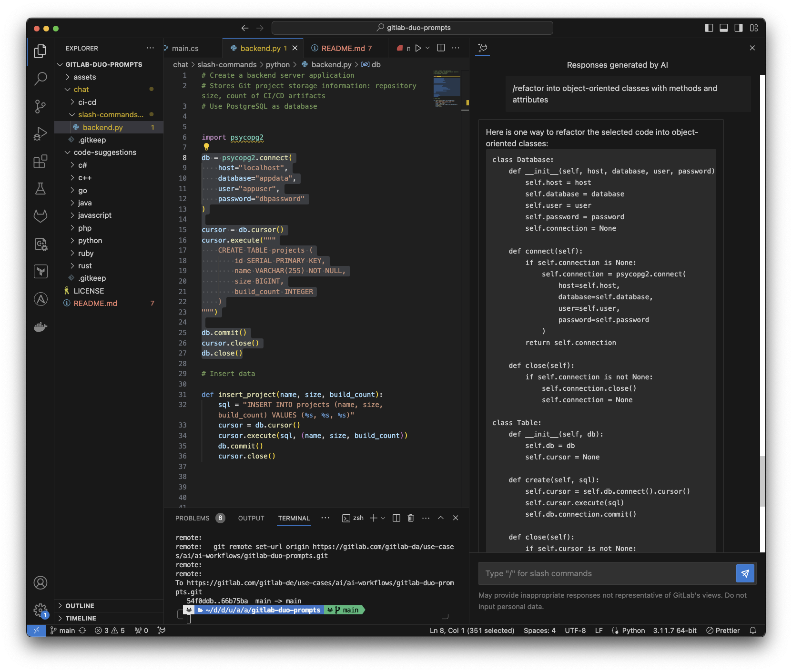Customize layout icon in title bar
This screenshot has width=792, height=672.
point(754,28)
